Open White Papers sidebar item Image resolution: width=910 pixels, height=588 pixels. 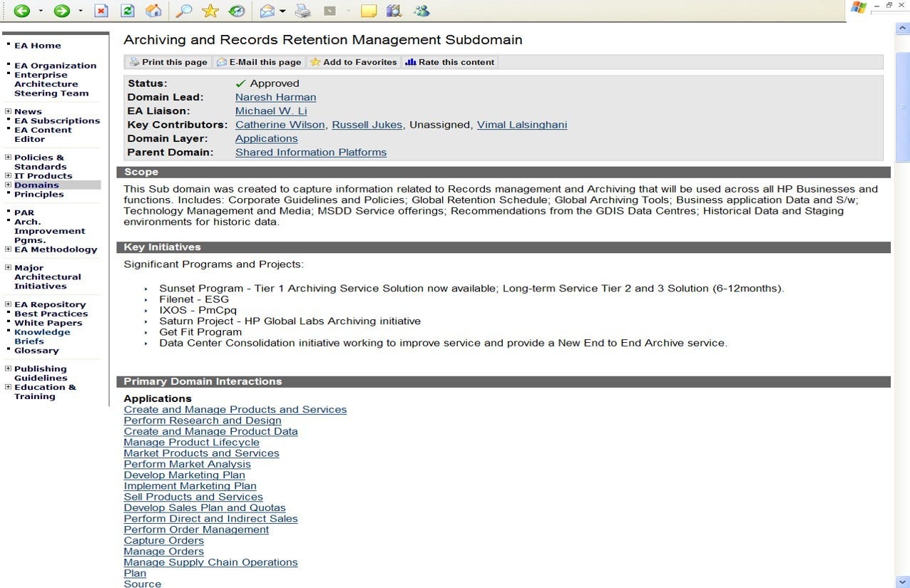[x=48, y=323]
